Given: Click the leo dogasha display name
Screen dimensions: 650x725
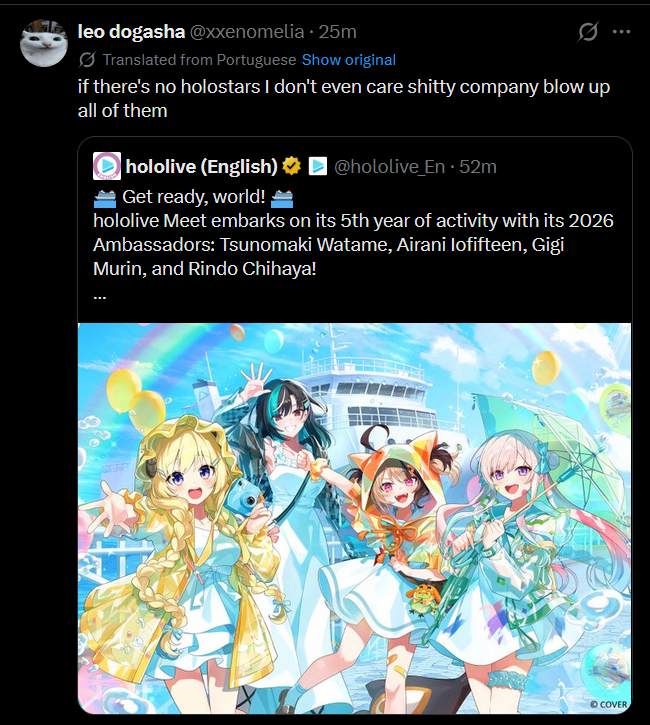Looking at the screenshot, I should pyautogui.click(x=131, y=32).
